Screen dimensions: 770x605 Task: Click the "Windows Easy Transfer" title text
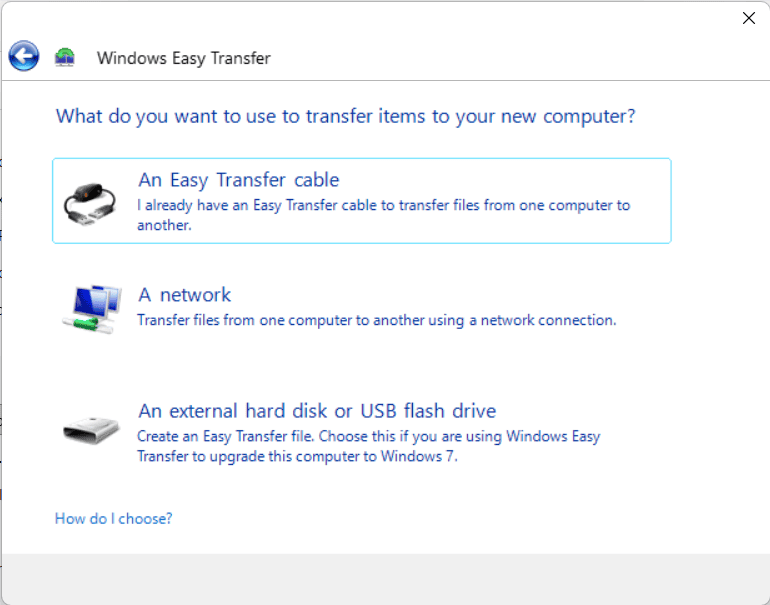(184, 58)
